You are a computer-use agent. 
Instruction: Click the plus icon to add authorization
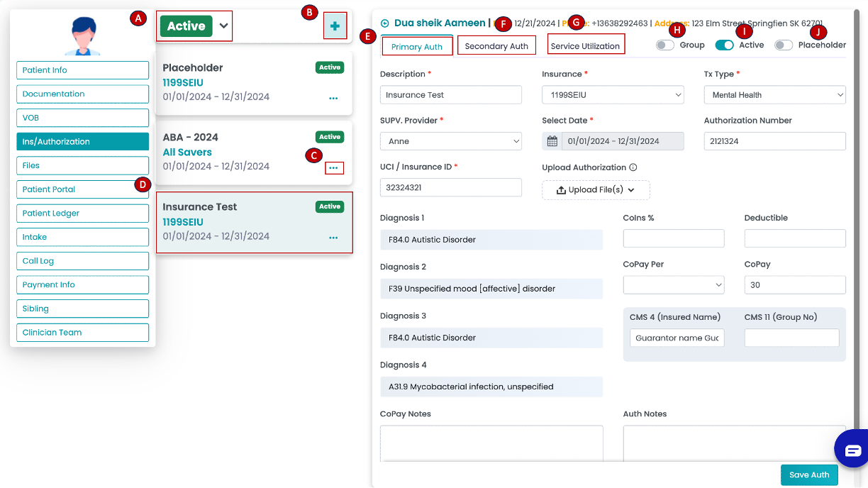(335, 27)
